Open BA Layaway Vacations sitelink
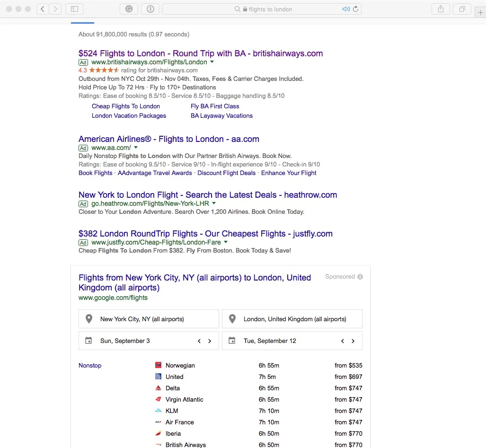The image size is (486, 448). click(x=221, y=115)
